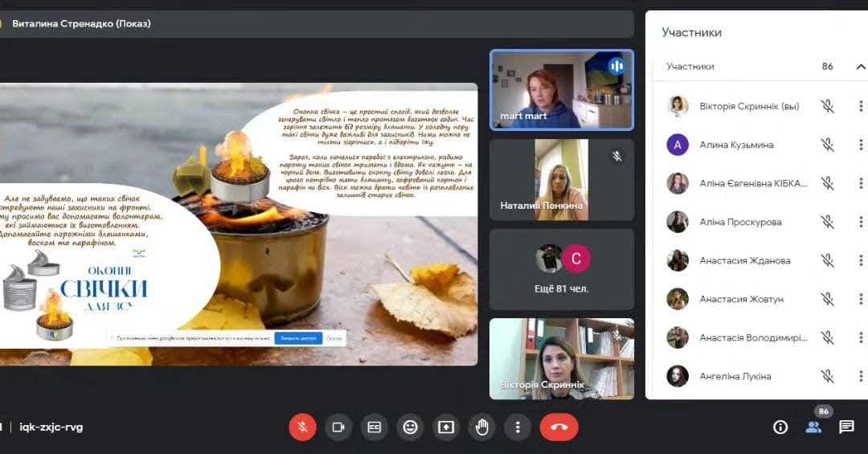The image size is (868, 454).
Task: Turn on the camera button
Action: click(x=338, y=427)
